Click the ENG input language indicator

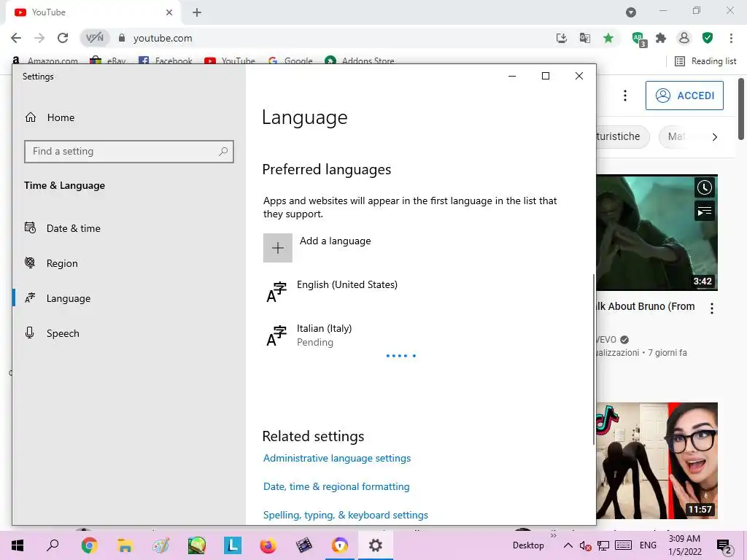(x=648, y=545)
